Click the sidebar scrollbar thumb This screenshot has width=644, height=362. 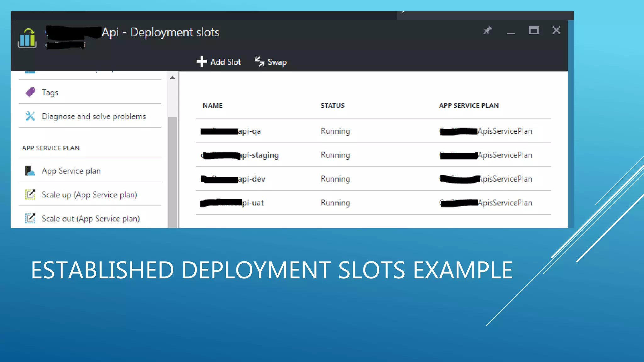(172, 172)
